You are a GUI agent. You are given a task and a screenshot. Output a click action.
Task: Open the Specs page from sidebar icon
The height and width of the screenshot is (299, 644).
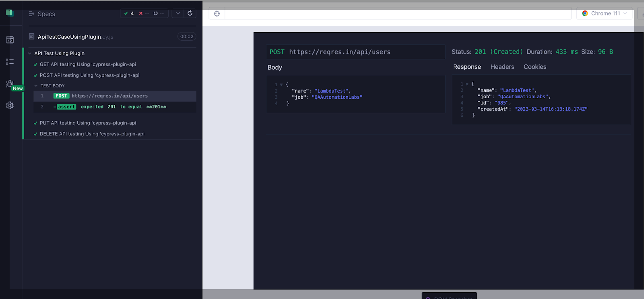[10, 40]
